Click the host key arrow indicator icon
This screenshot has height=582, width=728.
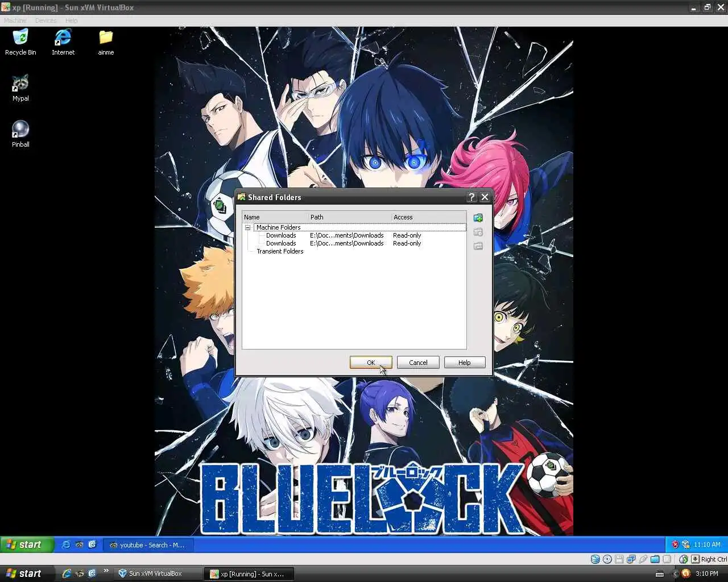point(695,559)
